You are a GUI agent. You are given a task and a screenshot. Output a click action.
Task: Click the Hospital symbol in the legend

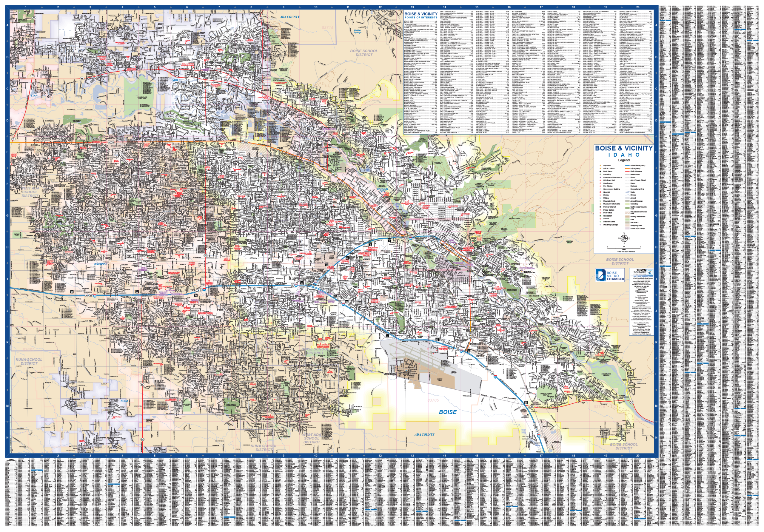click(x=600, y=192)
